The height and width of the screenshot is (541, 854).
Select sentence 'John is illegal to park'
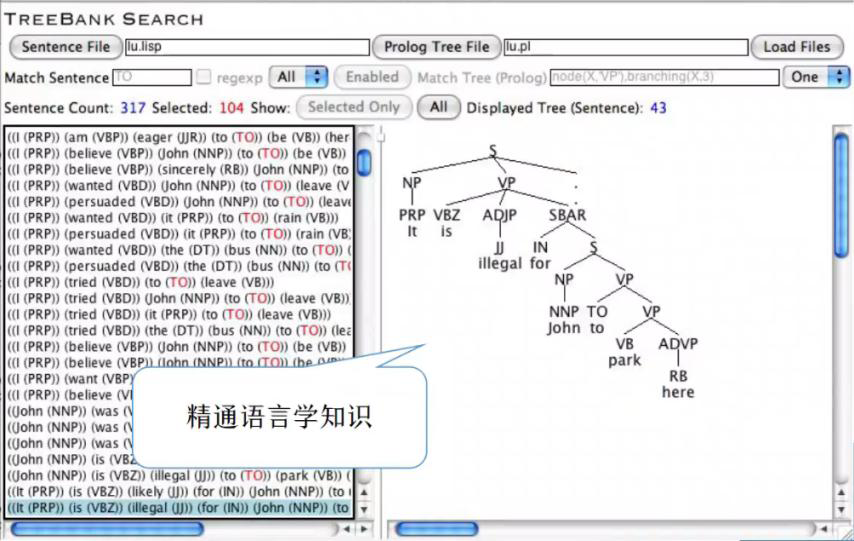pyautogui.click(x=179, y=476)
